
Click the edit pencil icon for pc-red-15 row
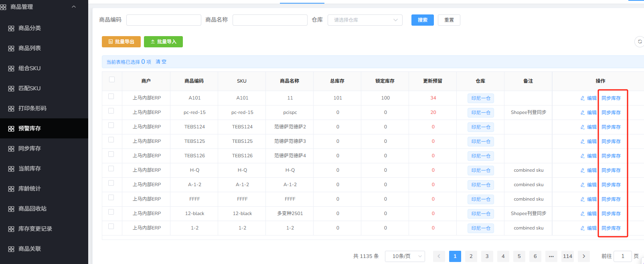click(583, 113)
